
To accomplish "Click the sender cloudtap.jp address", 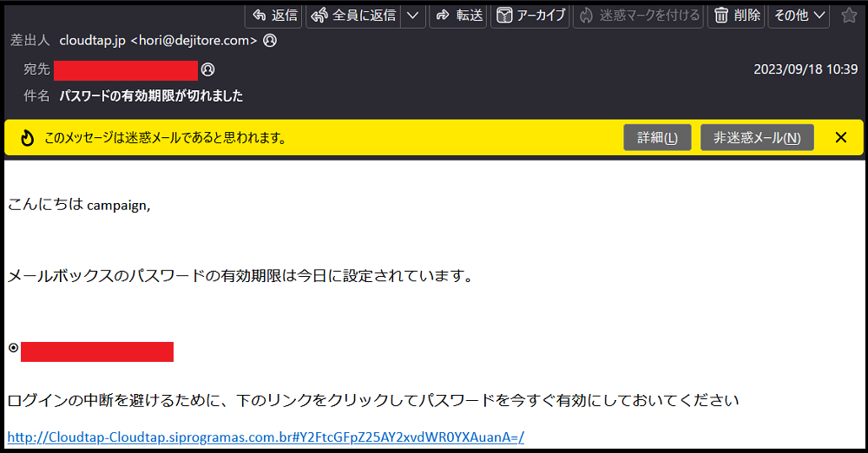I will (x=158, y=40).
